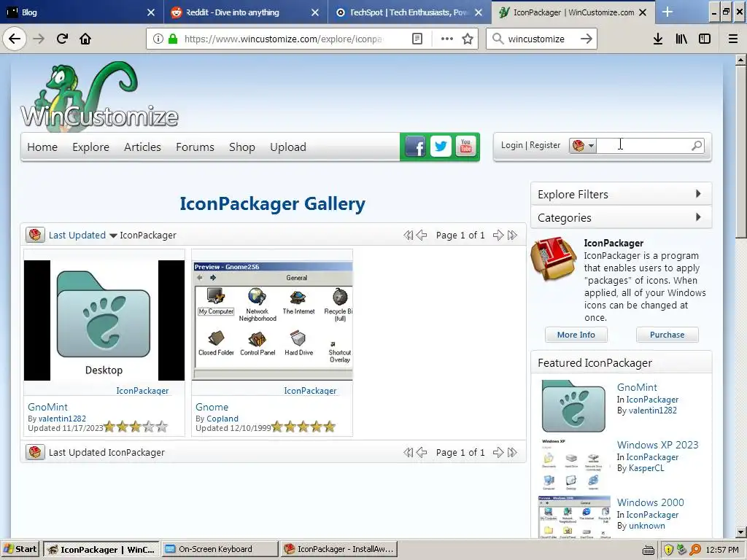
Task: Go to last page in top pager
Action: tap(512, 236)
